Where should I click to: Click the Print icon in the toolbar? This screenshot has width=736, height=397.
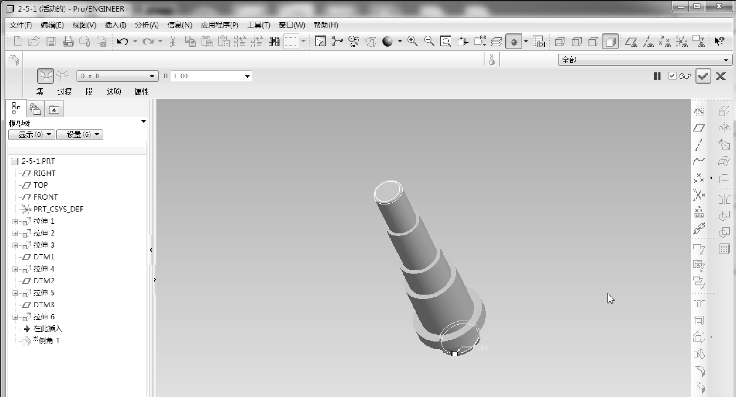[69, 42]
